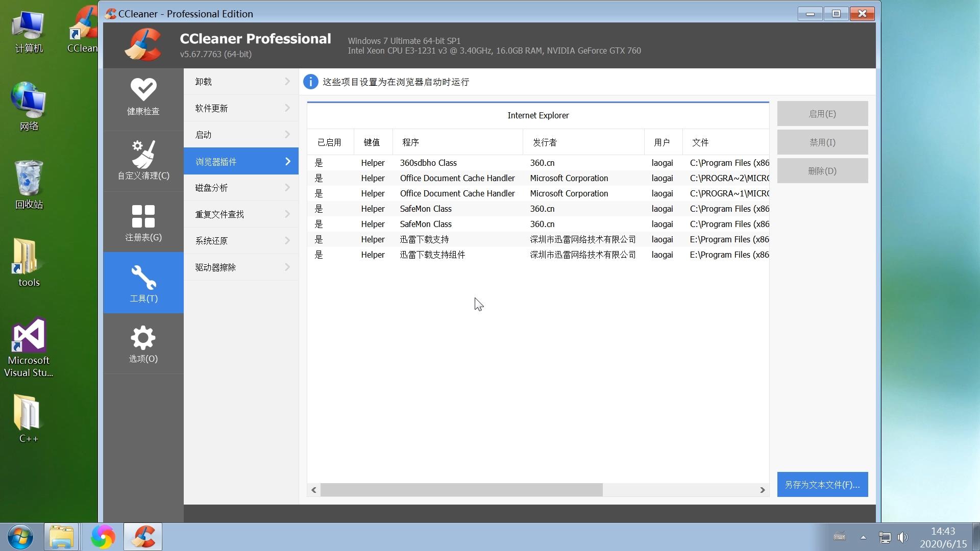Open Options gear icon
Image resolution: width=980 pixels, height=551 pixels.
click(143, 338)
